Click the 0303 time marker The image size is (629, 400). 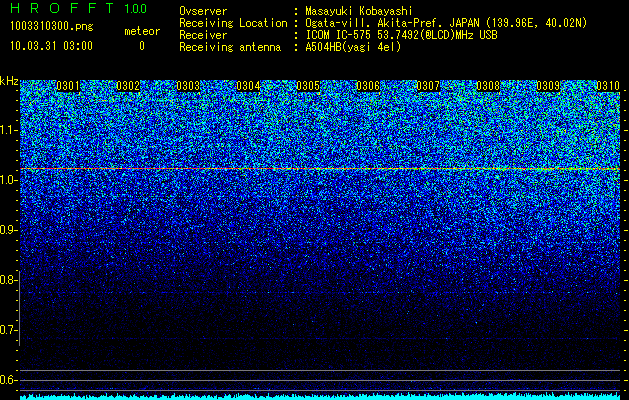(188, 86)
